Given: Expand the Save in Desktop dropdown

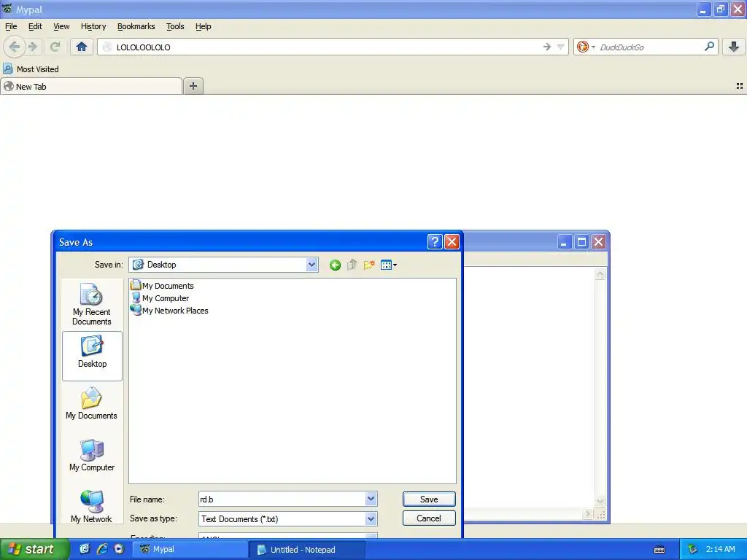Looking at the screenshot, I should click(x=311, y=265).
